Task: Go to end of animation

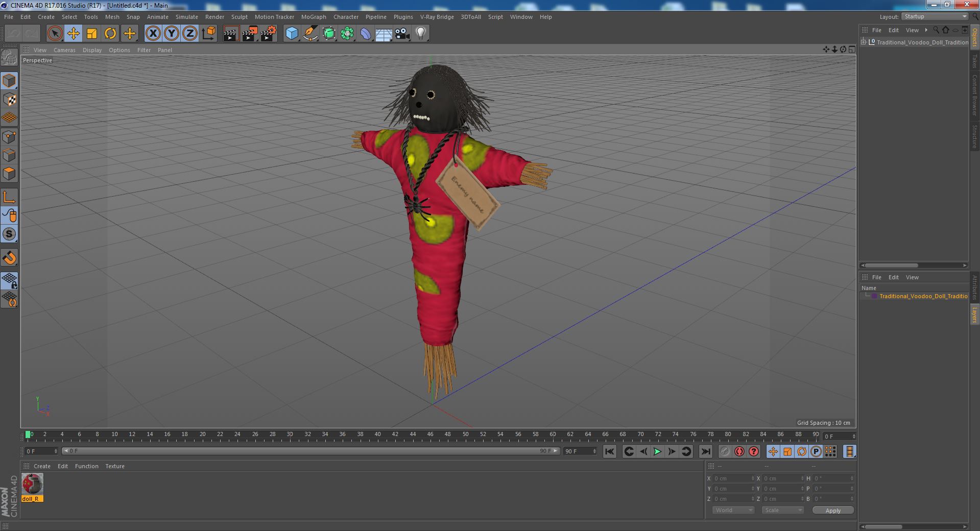Action: point(705,451)
